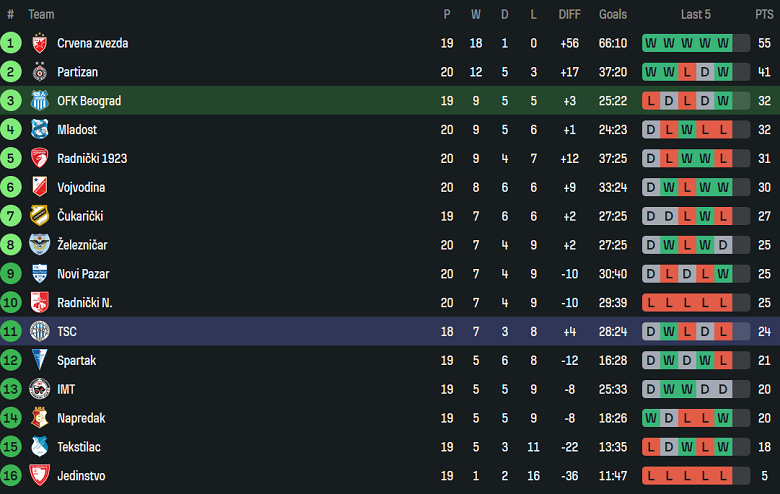Click the Čukarički club crest icon
Image resolution: width=780 pixels, height=494 pixels.
tap(40, 216)
